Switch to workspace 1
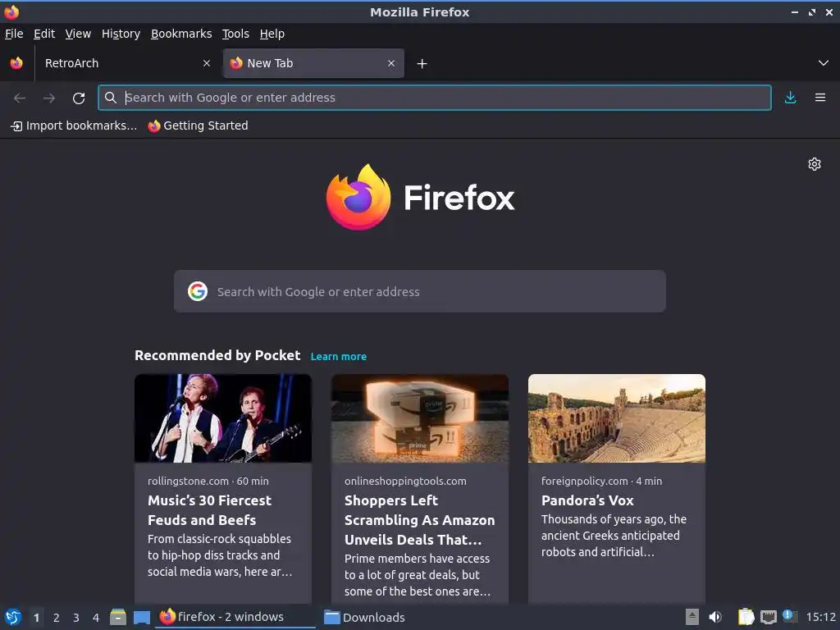 [x=36, y=618]
